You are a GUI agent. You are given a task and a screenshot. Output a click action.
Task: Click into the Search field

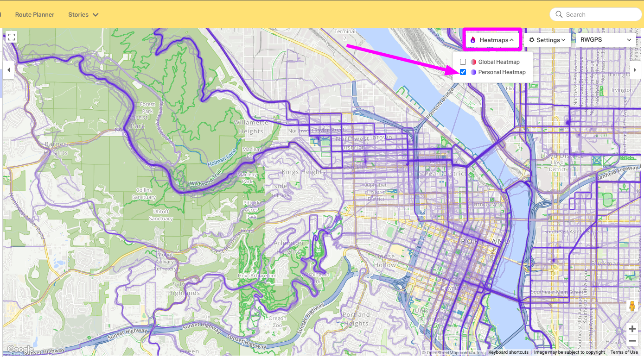[596, 14]
